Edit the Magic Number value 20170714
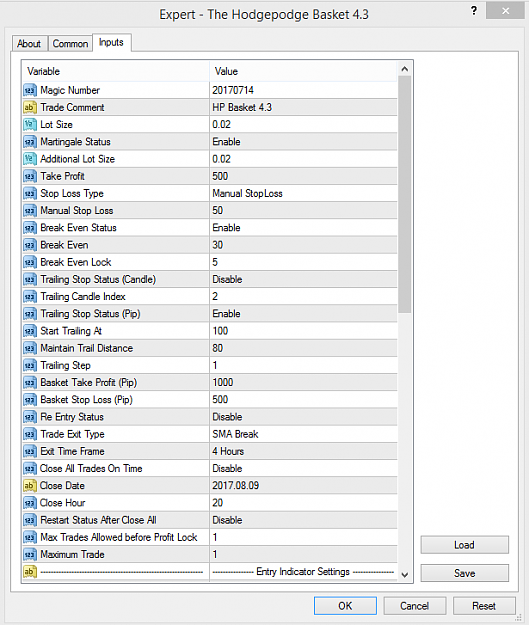Screen dimensions: 529x625 click(x=303, y=90)
